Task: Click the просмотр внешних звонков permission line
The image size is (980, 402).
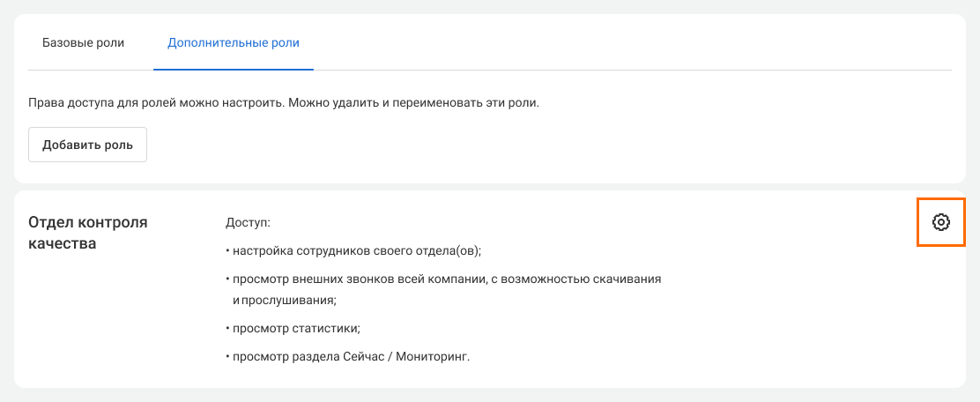Action: tap(444, 279)
